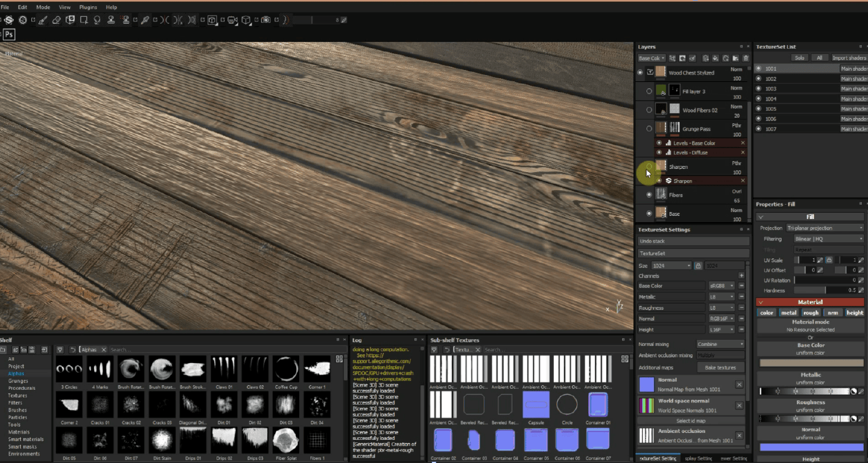Screen dimensions: 868x463
Task: Open the File menu
Action: pyautogui.click(x=5, y=7)
